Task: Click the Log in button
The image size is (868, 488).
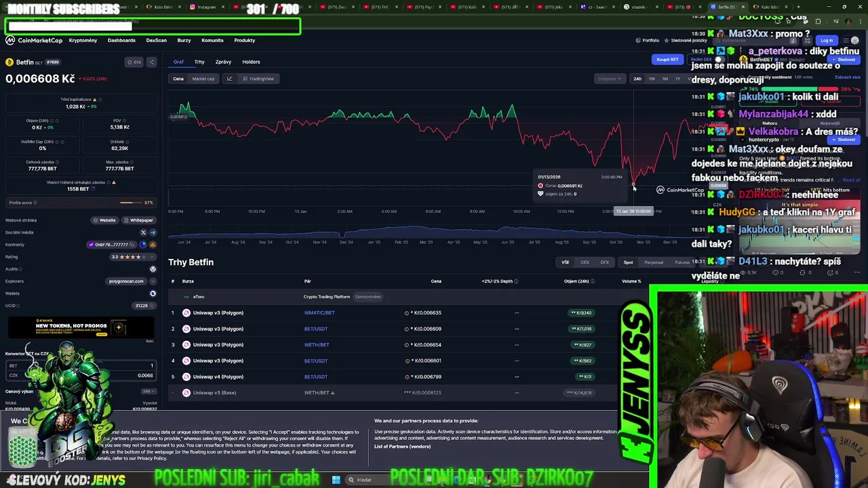Action: (x=827, y=41)
